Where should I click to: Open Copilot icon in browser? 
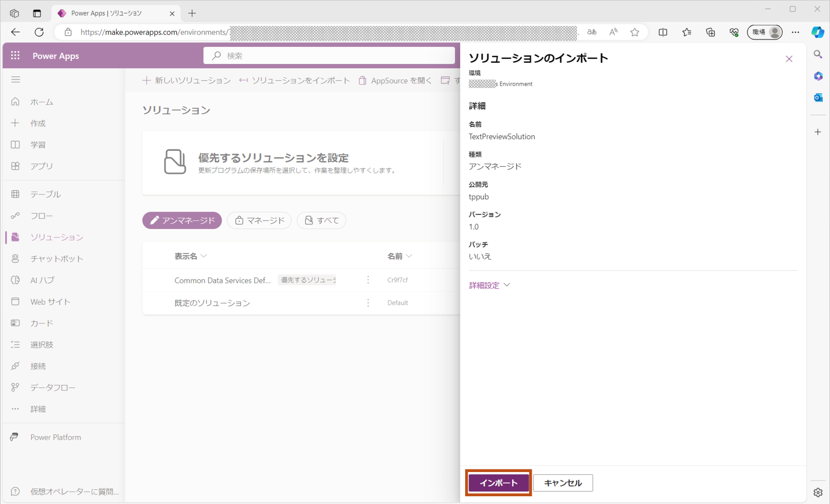pyautogui.click(x=817, y=32)
